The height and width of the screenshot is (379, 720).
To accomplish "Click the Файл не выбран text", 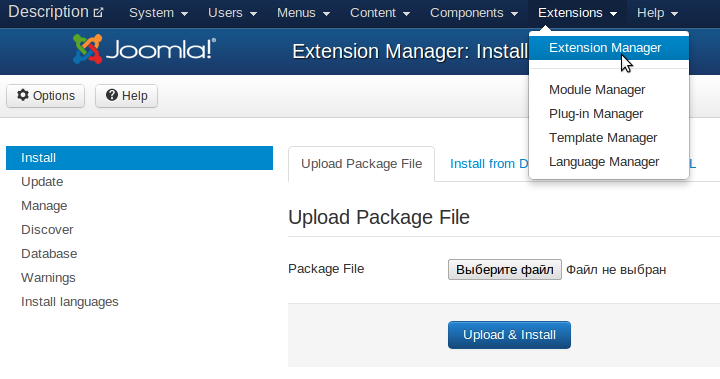I will [616, 270].
